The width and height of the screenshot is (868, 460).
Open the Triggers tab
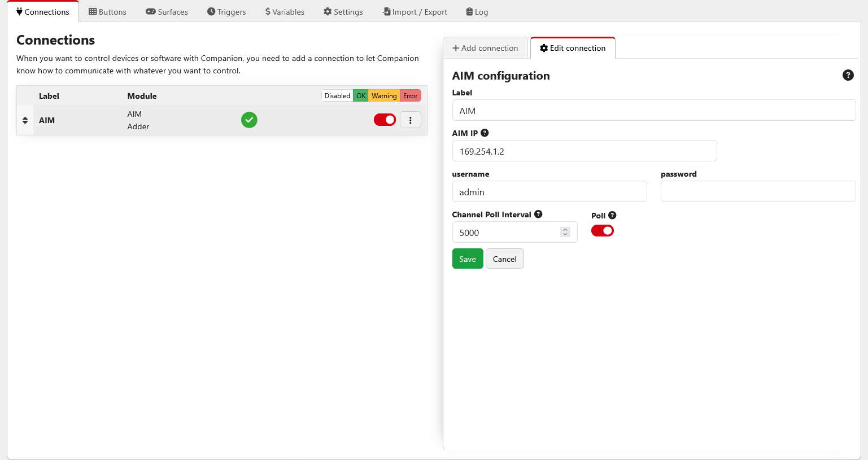click(x=226, y=12)
